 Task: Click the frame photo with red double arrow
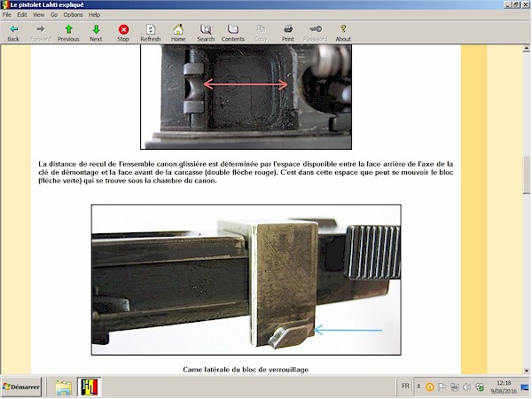(246, 97)
